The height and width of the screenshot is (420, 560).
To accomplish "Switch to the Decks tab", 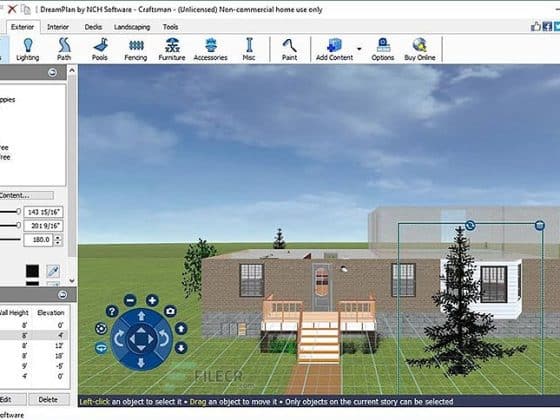I will 93,27.
